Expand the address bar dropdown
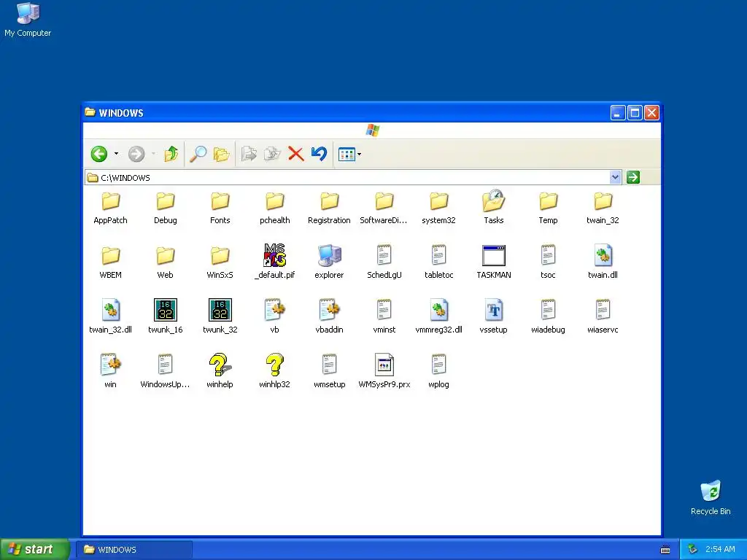The width and height of the screenshot is (747, 560). (615, 177)
